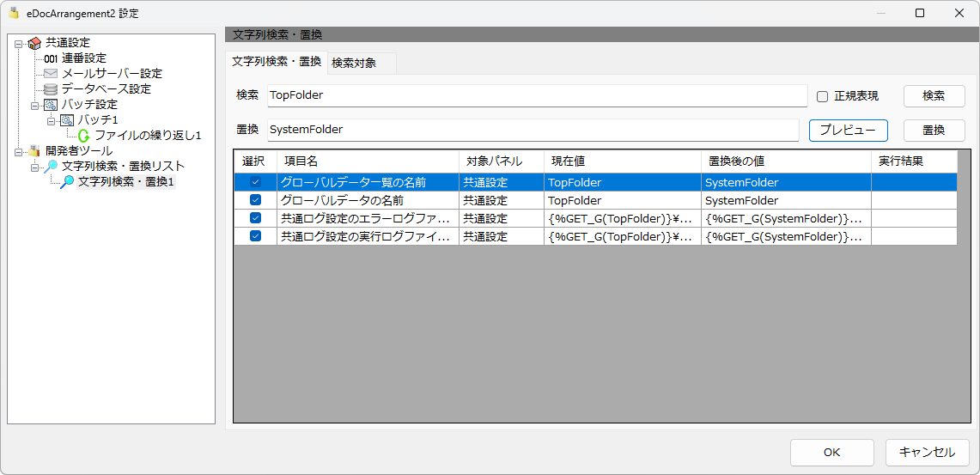Click the メールサーバー設定 envelope icon
Image resolution: width=980 pixels, height=475 pixels.
click(51, 74)
